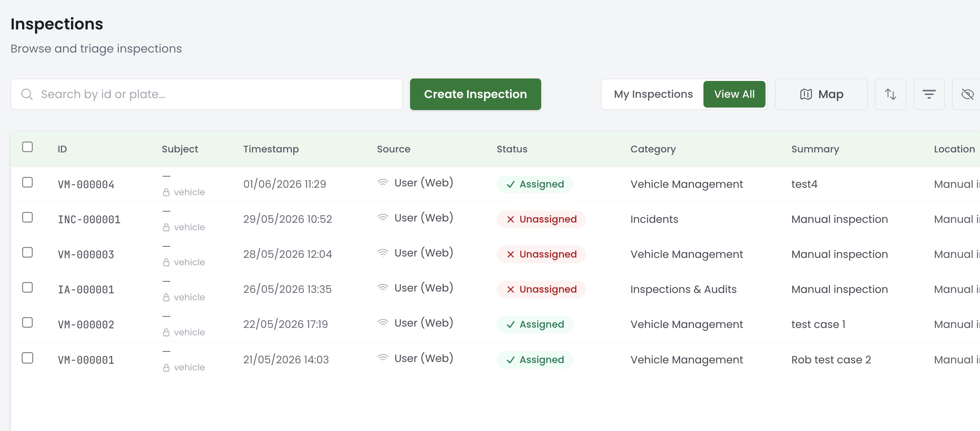Click lock icon beside vehicle in INC-000001 row
The height and width of the screenshot is (431, 980).
pyautogui.click(x=166, y=227)
